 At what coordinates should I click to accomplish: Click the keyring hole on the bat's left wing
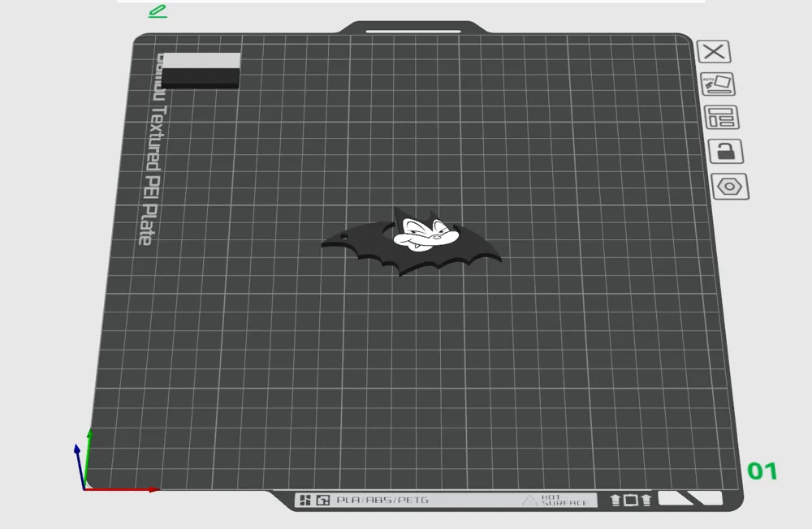(x=345, y=237)
